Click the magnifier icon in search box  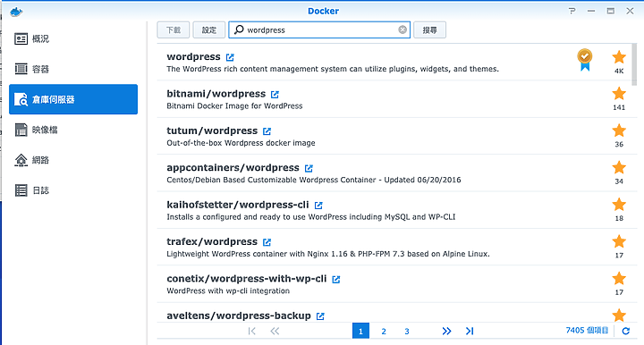point(239,29)
